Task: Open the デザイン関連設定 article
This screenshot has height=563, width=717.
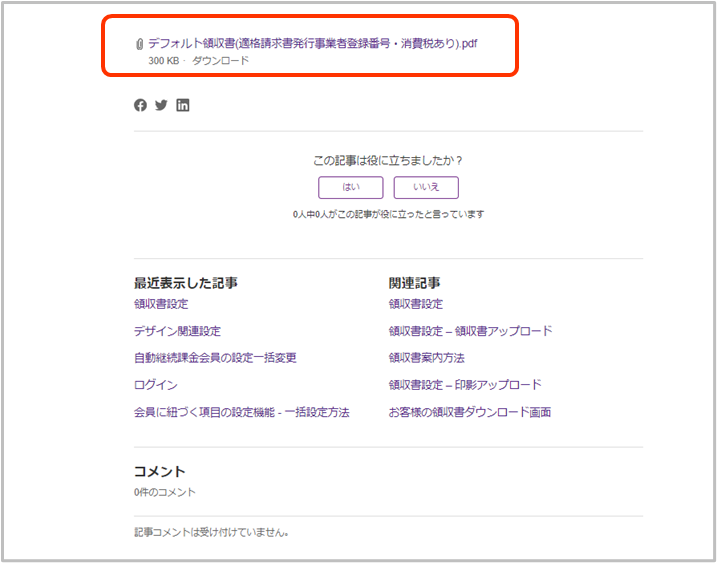Action: click(177, 331)
